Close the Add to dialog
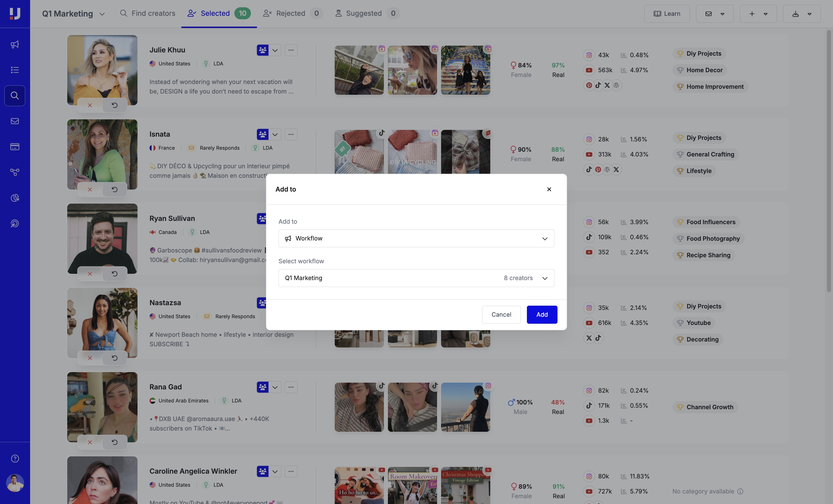The width and height of the screenshot is (833, 504). click(549, 189)
